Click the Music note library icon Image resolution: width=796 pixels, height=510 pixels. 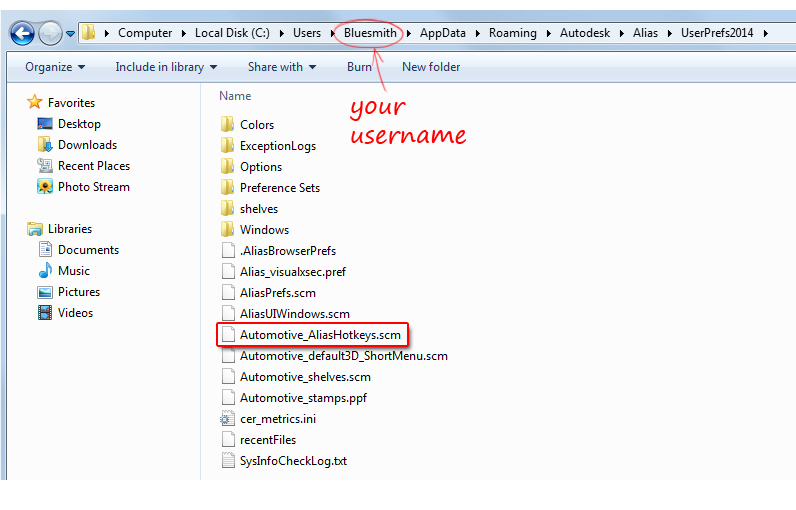point(45,270)
